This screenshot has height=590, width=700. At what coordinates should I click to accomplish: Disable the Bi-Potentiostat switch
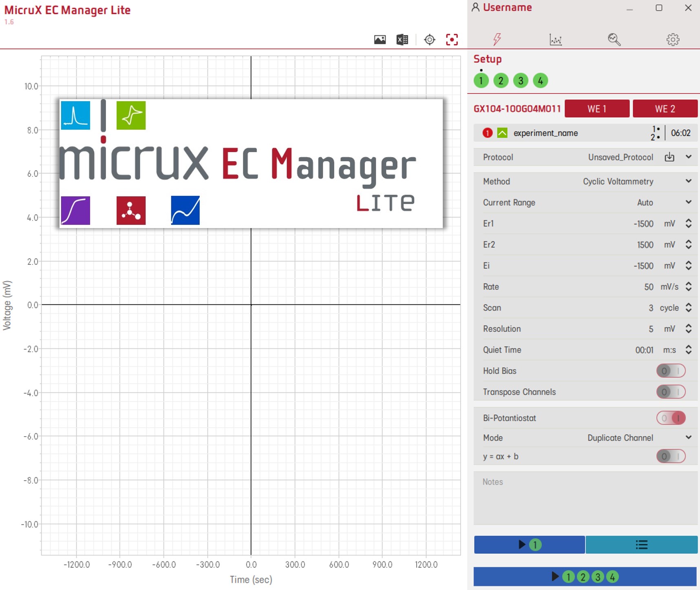click(671, 418)
